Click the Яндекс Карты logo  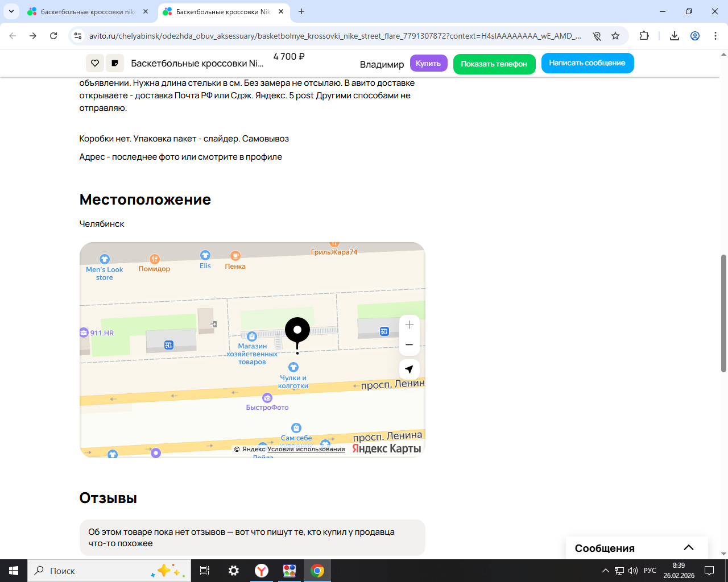coord(387,448)
